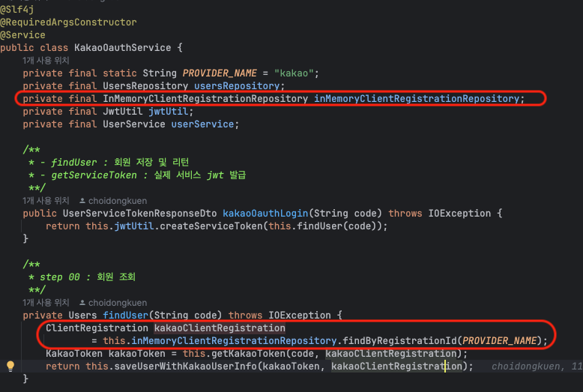The width and height of the screenshot is (583, 392).
Task: Click the @RequiredArgsConstructor annotation
Action: tap(68, 22)
